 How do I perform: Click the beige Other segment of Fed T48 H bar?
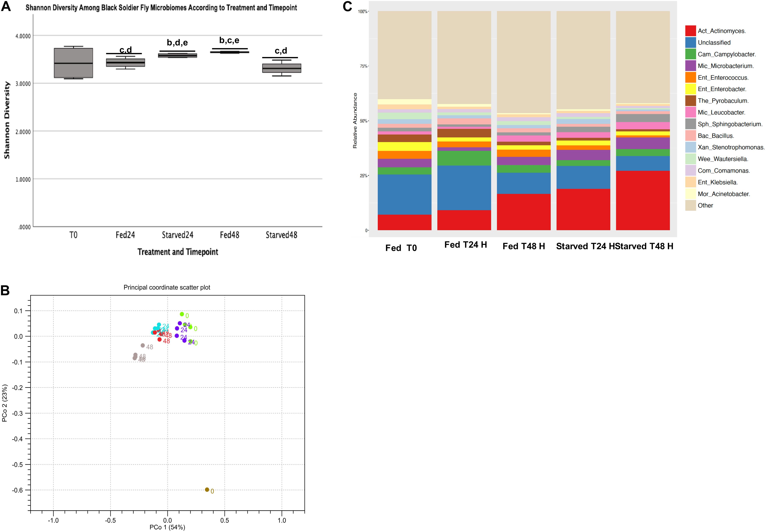(524, 62)
